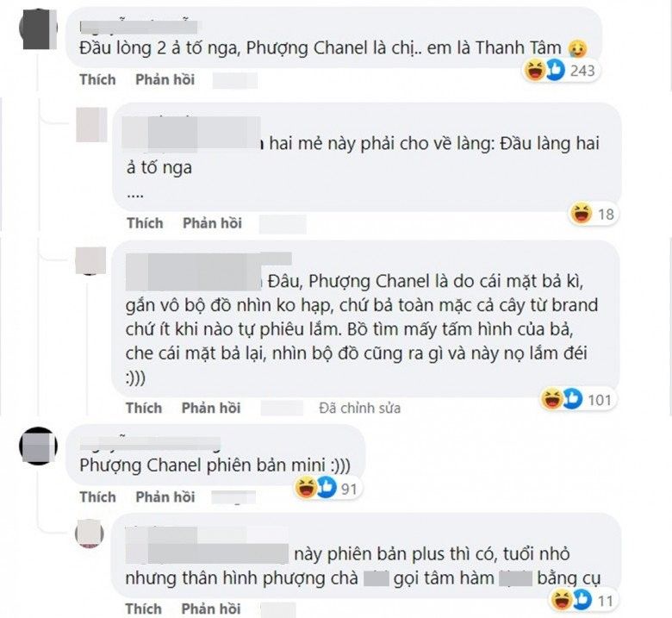Viewport: 672px width, 618px height.
Task: Click the laughing emoji on the 'phiên bản mini' comment
Action: tap(306, 488)
